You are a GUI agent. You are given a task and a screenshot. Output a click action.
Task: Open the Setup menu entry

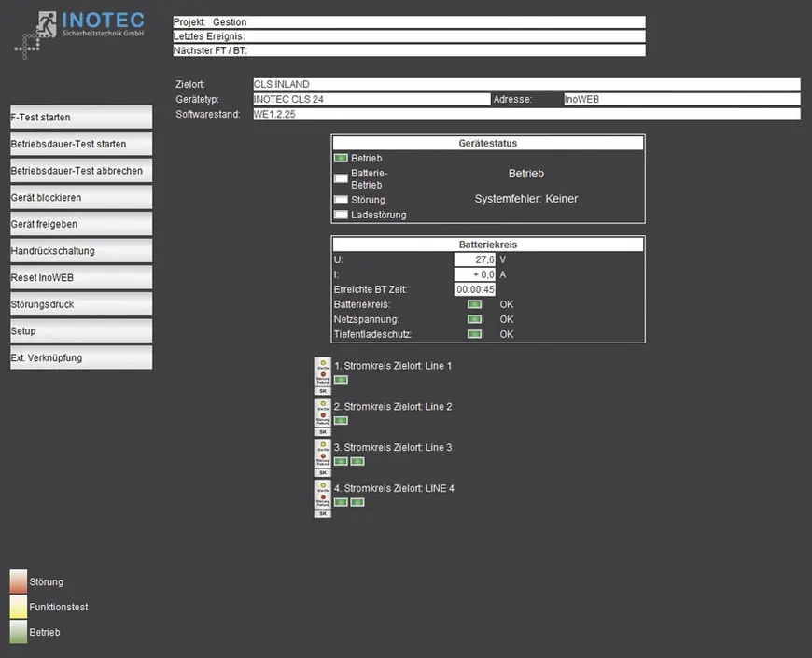(81, 331)
